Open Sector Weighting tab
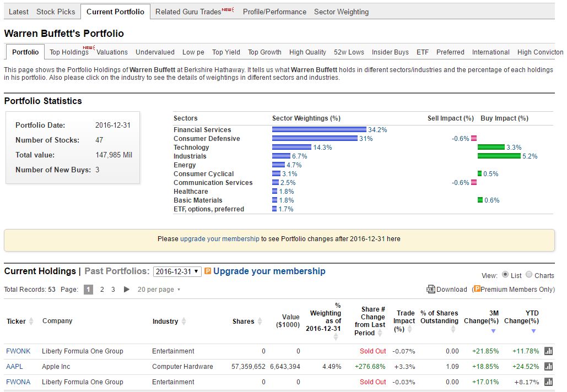 (342, 12)
